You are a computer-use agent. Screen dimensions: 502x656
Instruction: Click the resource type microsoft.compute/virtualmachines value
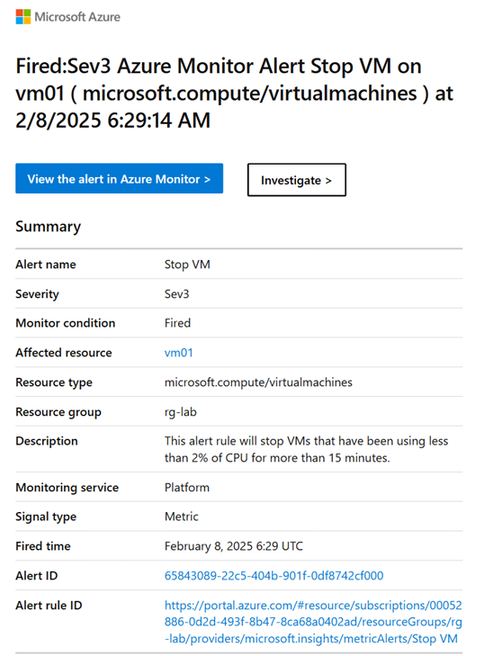click(258, 382)
